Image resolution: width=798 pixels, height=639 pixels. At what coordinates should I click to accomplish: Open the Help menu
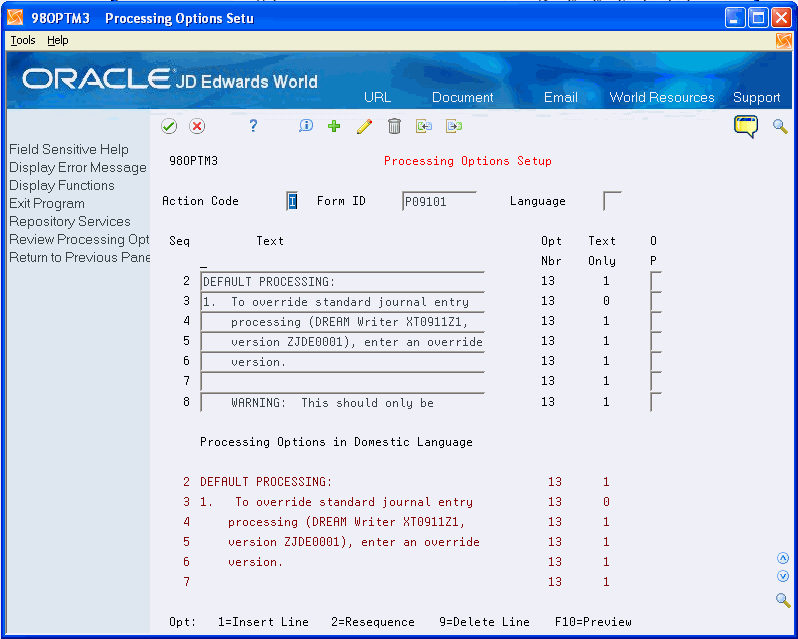[x=58, y=40]
